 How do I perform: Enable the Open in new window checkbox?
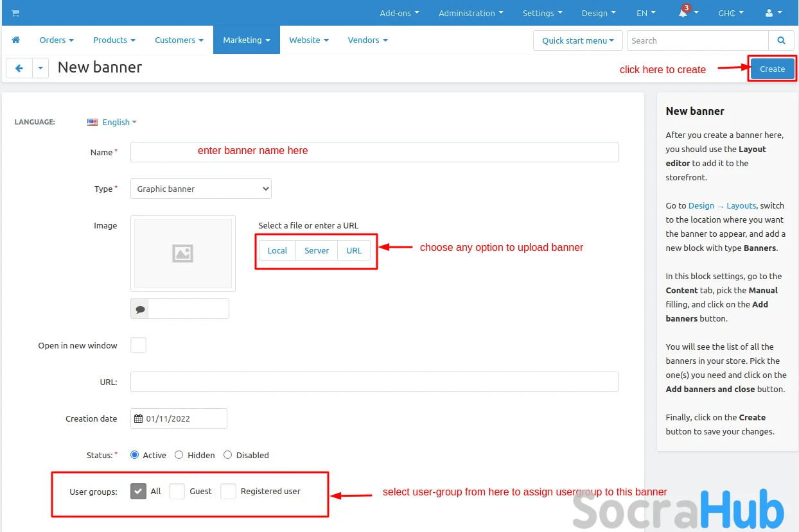(138, 345)
